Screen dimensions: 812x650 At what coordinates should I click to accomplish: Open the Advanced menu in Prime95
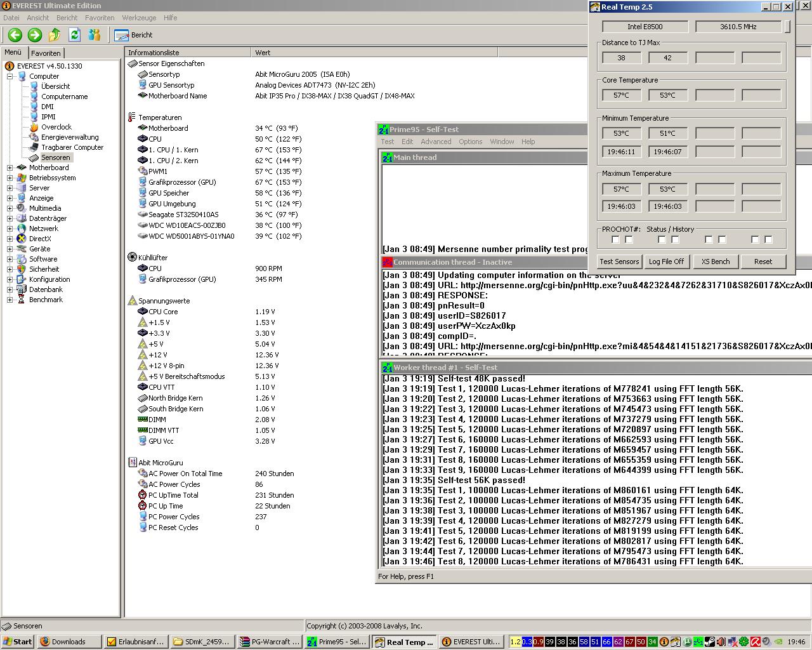pyautogui.click(x=436, y=142)
